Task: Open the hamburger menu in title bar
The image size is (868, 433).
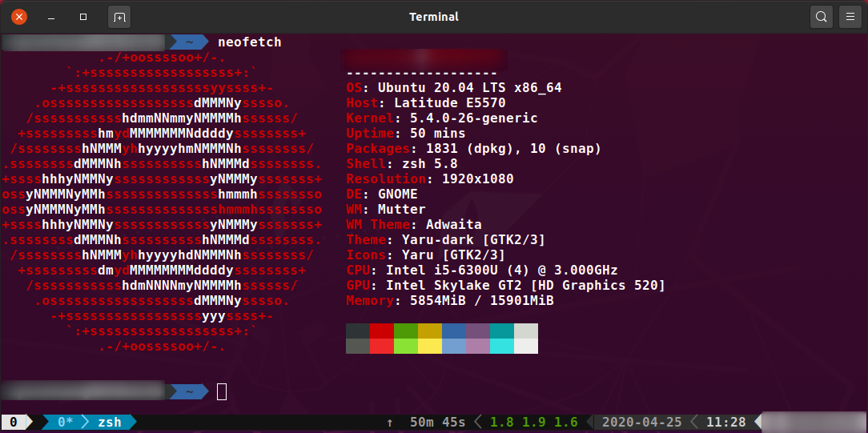Action: click(848, 17)
